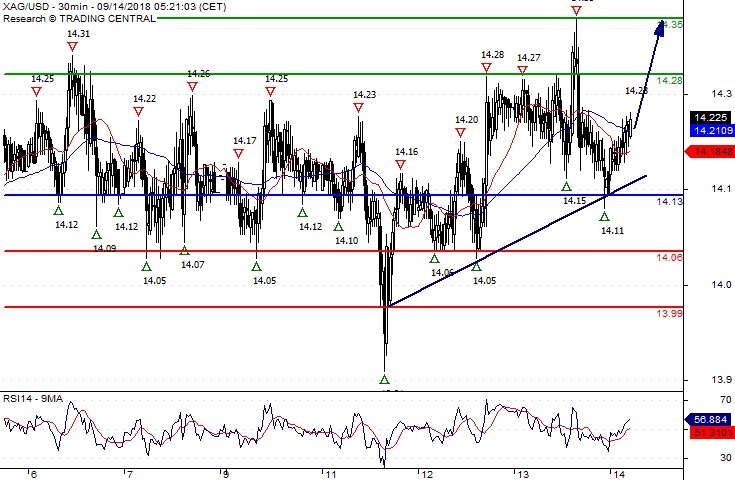Viewport: 735px width, 480px height.
Task: Click date tick 9 on time axis
Action: point(226,474)
